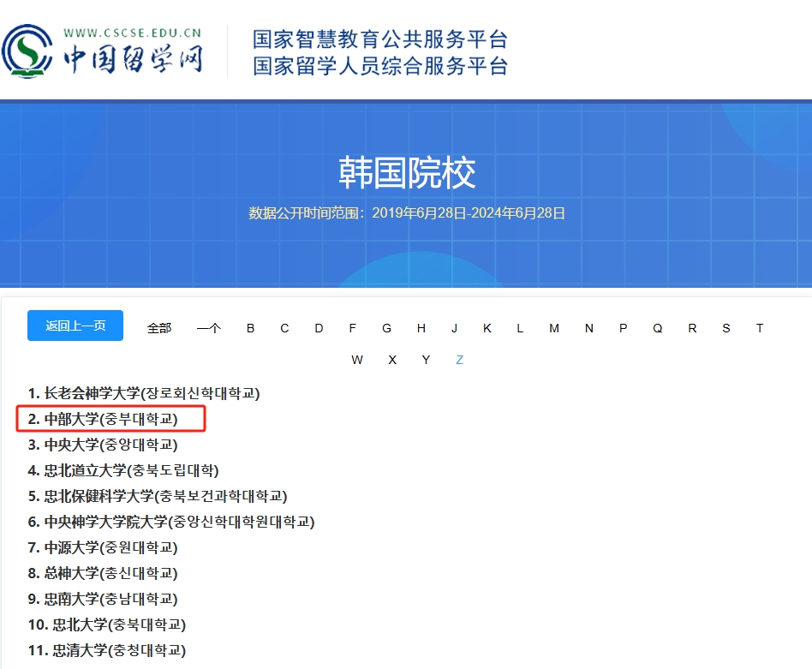Filter institutions by letter G
The height and width of the screenshot is (669, 812).
point(387,328)
